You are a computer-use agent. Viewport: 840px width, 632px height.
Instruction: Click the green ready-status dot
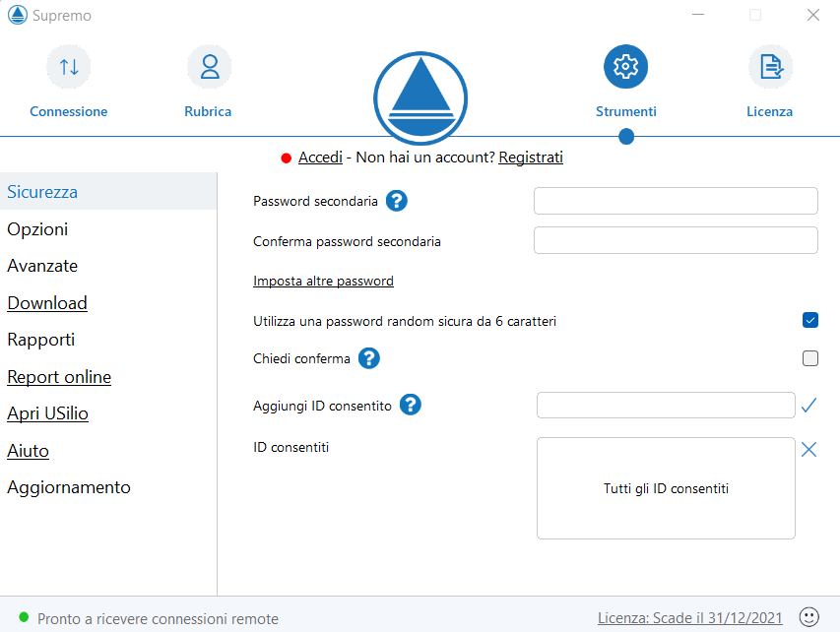24,617
